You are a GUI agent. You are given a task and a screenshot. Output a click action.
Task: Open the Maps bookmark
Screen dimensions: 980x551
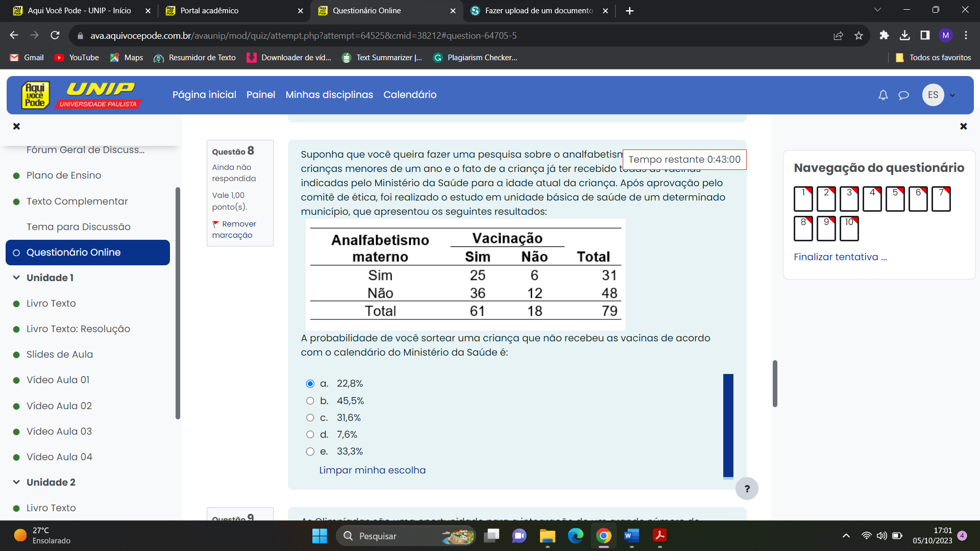tap(126, 58)
